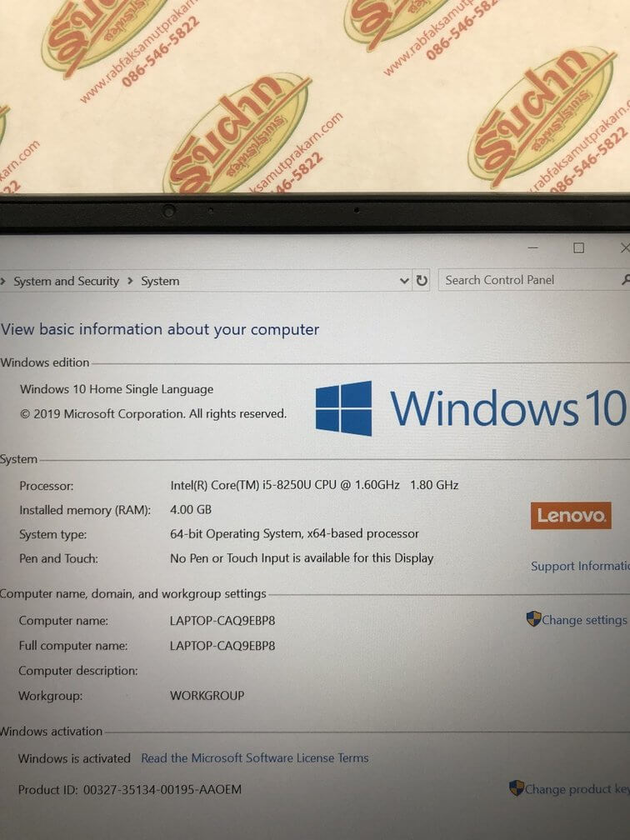Select processor text Intel Core i5-8250U
Screen dimensions: 630x840
pyautogui.click(x=314, y=485)
